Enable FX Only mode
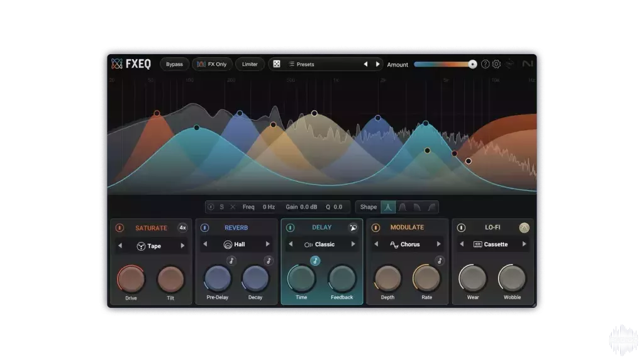The width and height of the screenshot is (644, 362). [x=212, y=65]
